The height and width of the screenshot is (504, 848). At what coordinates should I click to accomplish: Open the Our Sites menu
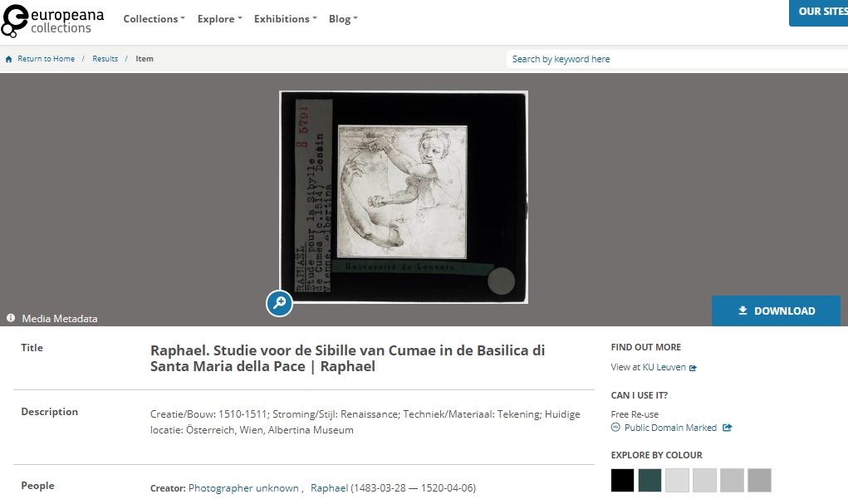point(818,12)
